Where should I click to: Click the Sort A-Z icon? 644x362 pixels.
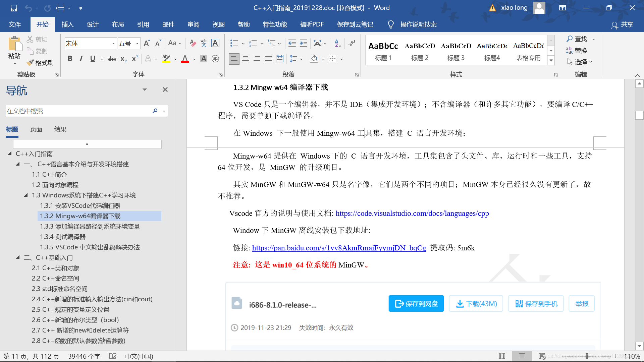coord(338,43)
